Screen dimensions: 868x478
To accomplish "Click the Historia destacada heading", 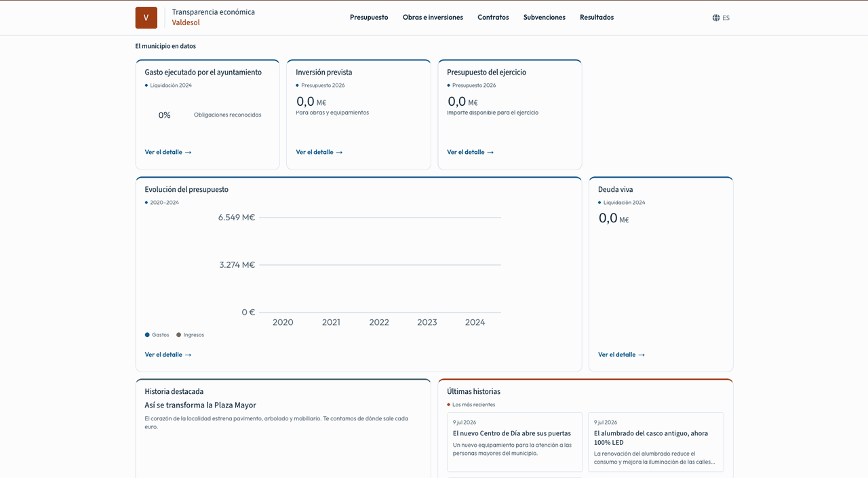I will point(174,392).
